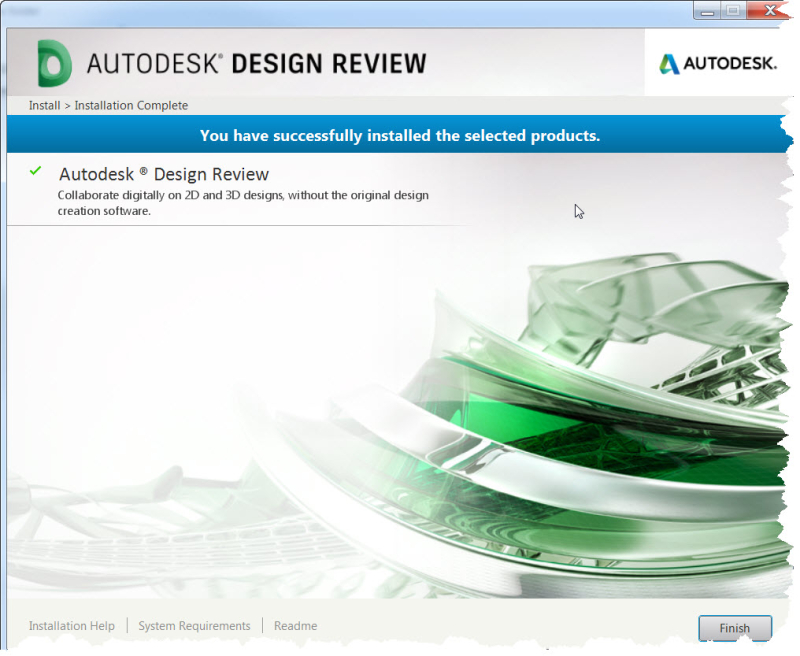Click the blue successfully installed banner
The height and width of the screenshot is (656, 800).
point(400,135)
